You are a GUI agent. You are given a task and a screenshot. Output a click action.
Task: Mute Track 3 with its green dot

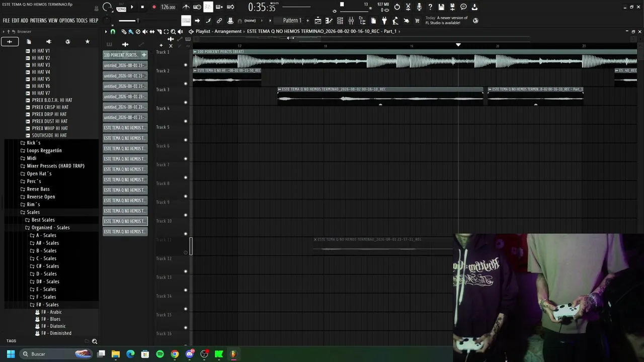click(x=186, y=103)
